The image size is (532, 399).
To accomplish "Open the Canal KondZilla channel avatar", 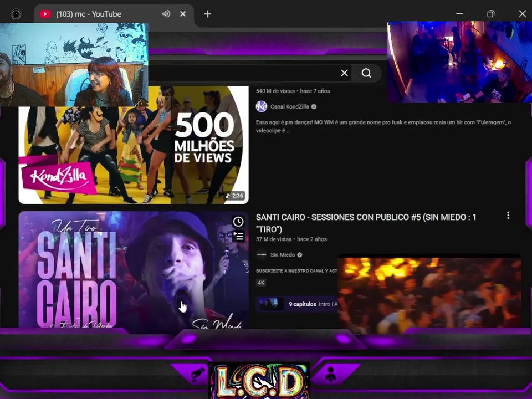I will click(261, 106).
